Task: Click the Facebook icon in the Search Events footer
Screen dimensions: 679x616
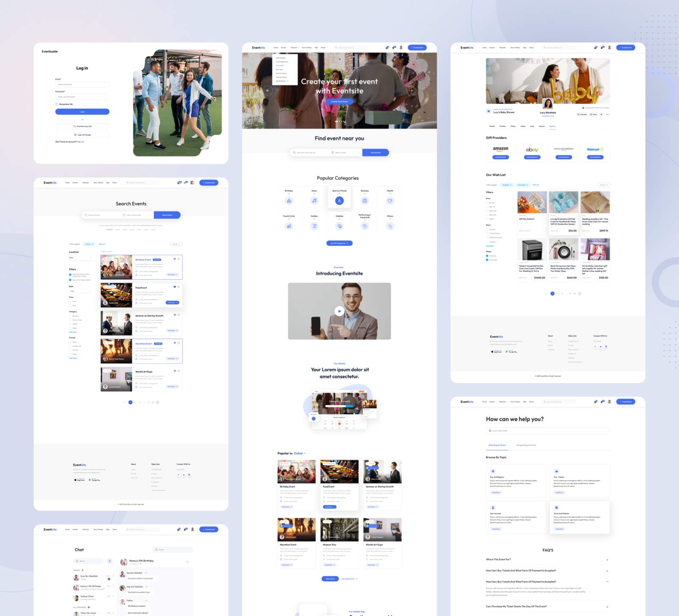Action: [178, 475]
